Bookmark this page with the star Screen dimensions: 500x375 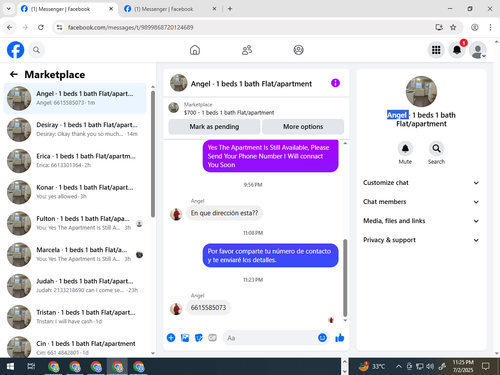pyautogui.click(x=453, y=27)
